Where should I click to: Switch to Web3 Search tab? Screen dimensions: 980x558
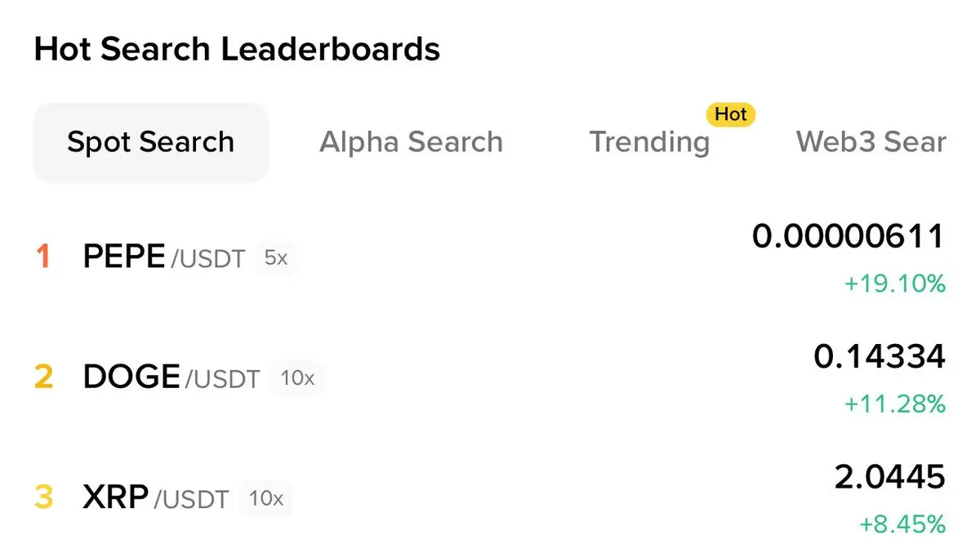(x=871, y=142)
